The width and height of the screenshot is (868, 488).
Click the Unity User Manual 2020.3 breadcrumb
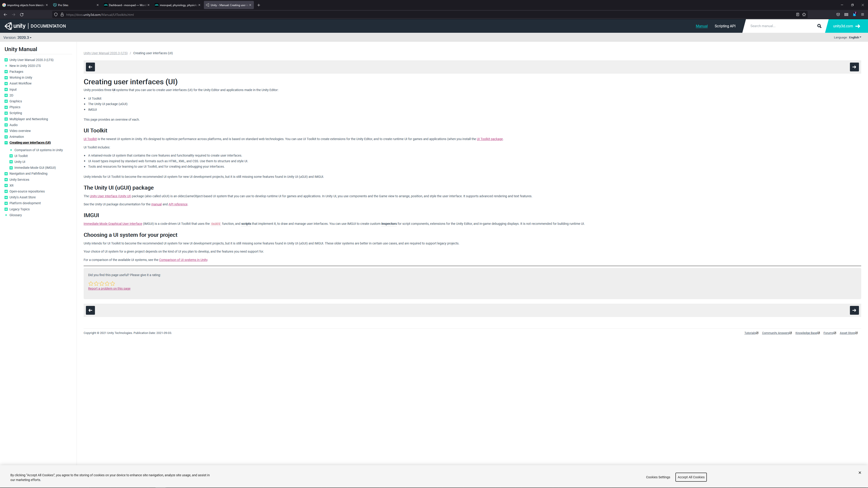106,53
